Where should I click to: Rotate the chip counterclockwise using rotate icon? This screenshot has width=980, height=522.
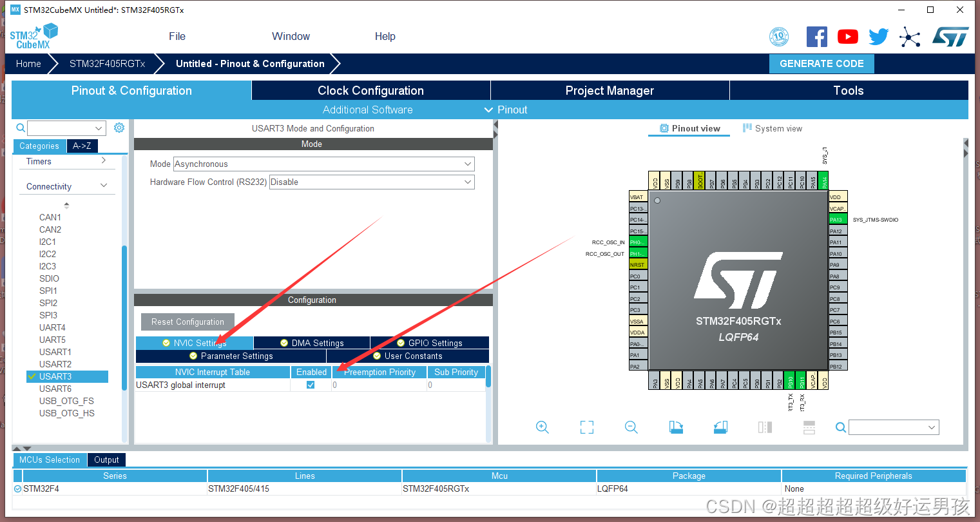coord(720,427)
